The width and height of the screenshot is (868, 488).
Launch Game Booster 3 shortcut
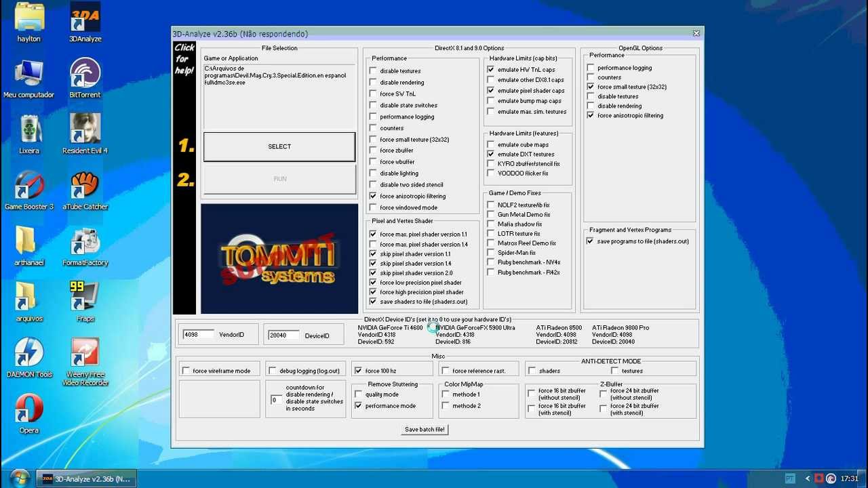pyautogui.click(x=29, y=190)
